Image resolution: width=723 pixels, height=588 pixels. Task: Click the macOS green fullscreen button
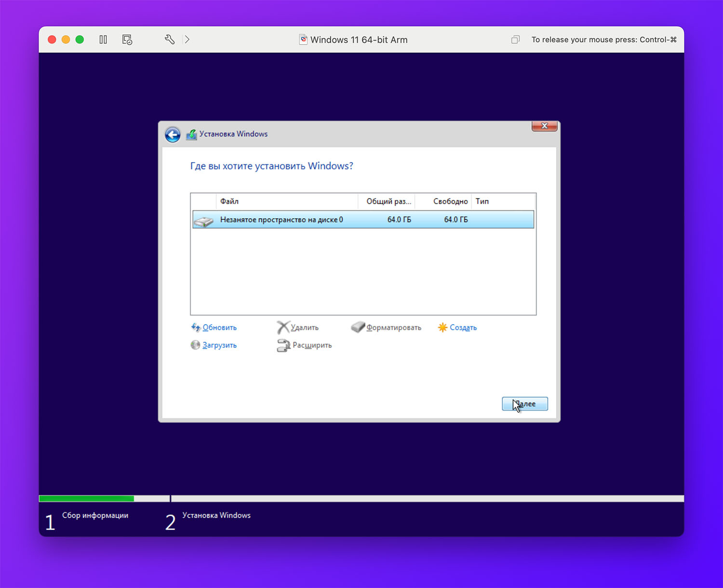pos(80,40)
